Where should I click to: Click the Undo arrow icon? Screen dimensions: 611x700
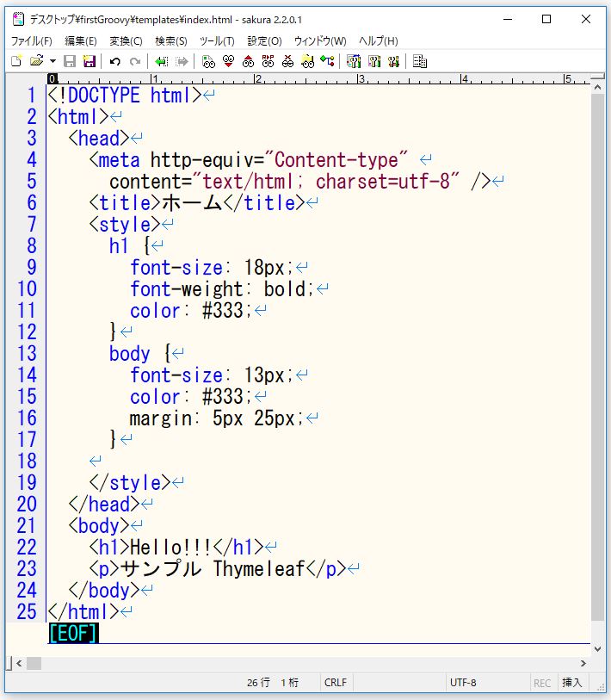115,61
